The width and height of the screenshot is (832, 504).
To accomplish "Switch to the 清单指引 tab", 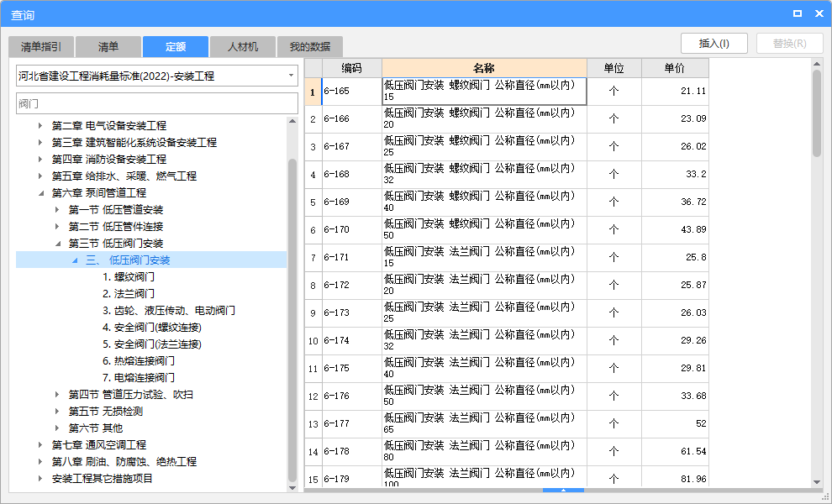I will tap(41, 47).
